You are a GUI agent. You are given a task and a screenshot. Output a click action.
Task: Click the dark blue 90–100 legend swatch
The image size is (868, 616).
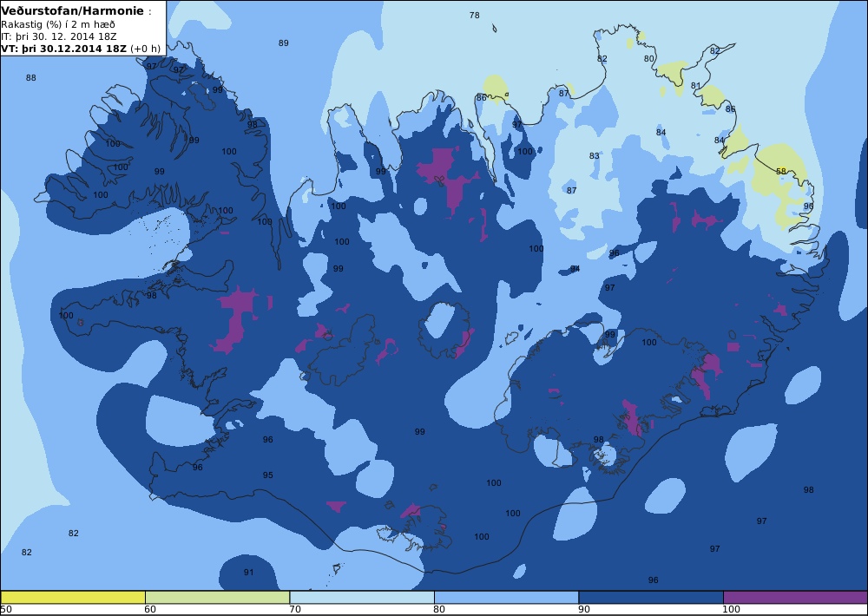point(651,597)
